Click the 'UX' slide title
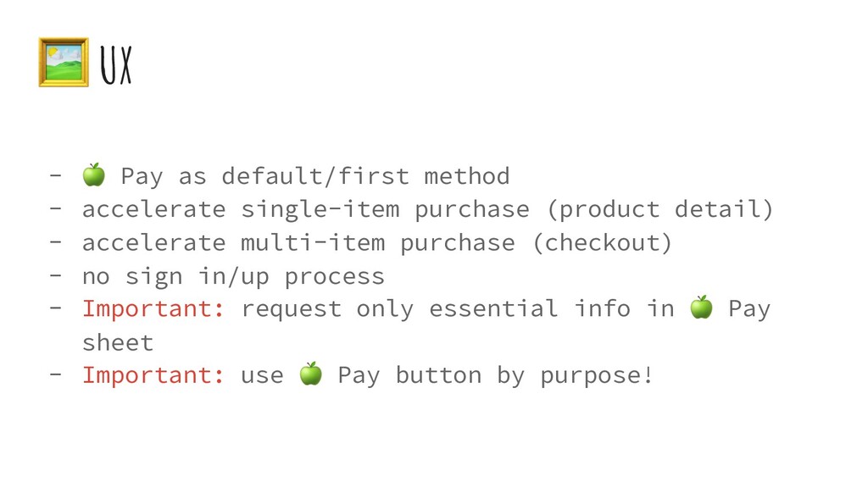Viewport: 868px width, 488px height. (x=116, y=65)
